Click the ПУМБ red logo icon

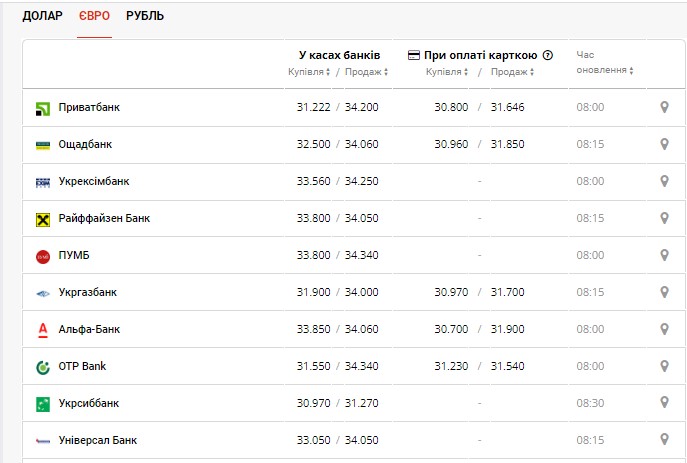(x=43, y=256)
